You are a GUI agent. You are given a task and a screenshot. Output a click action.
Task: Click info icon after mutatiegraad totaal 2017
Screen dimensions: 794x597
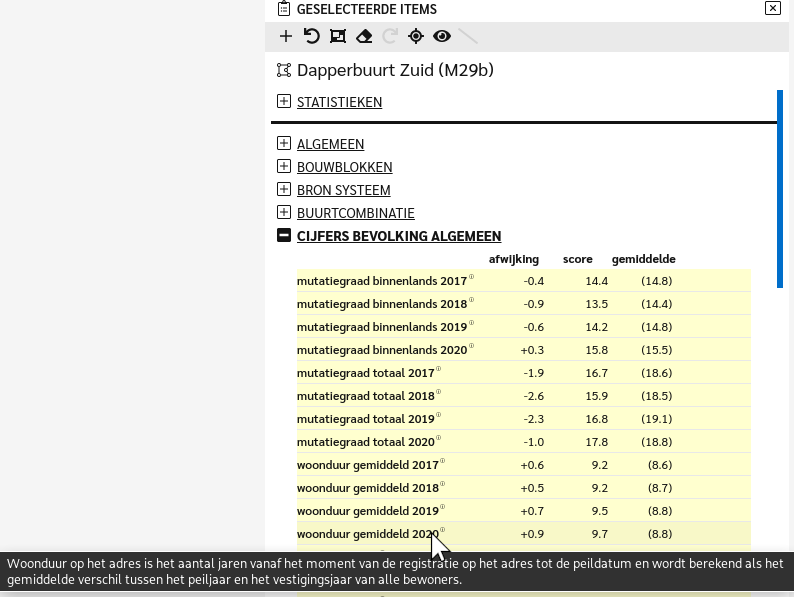point(439,369)
